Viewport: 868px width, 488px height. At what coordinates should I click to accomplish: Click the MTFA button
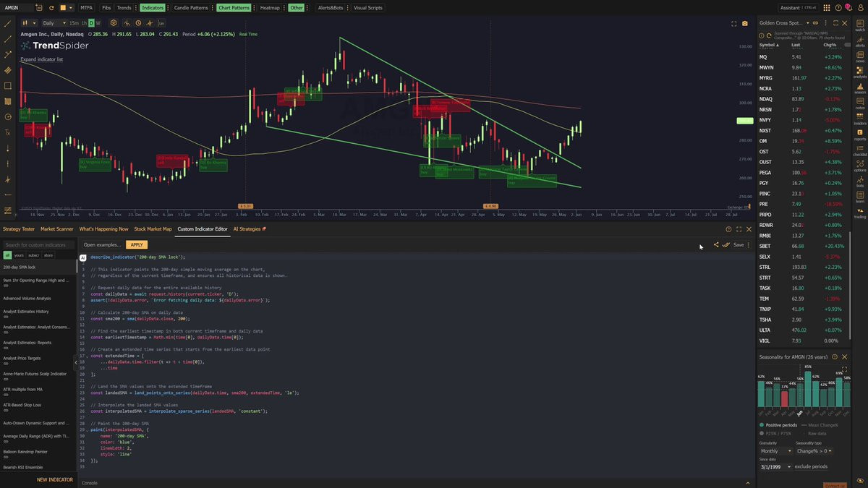[87, 7]
